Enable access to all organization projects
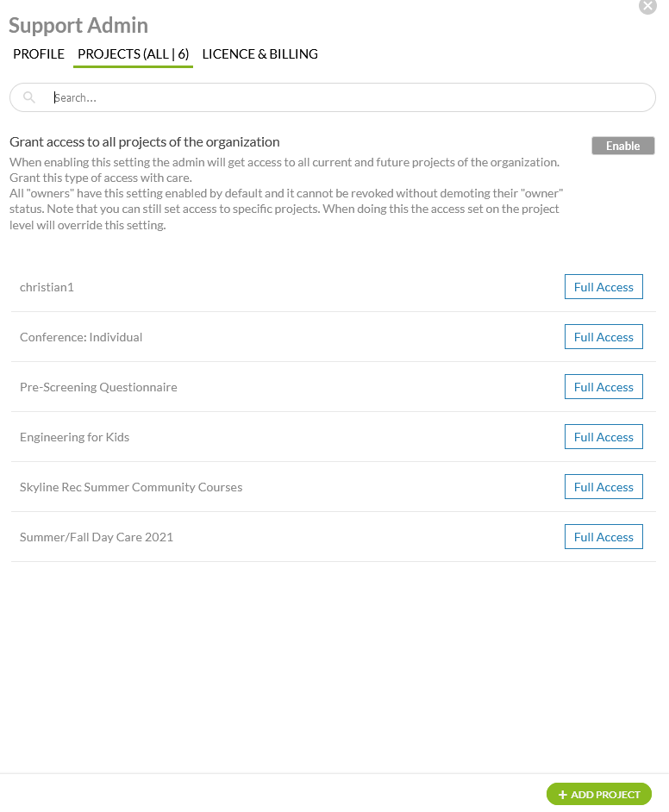 (622, 146)
